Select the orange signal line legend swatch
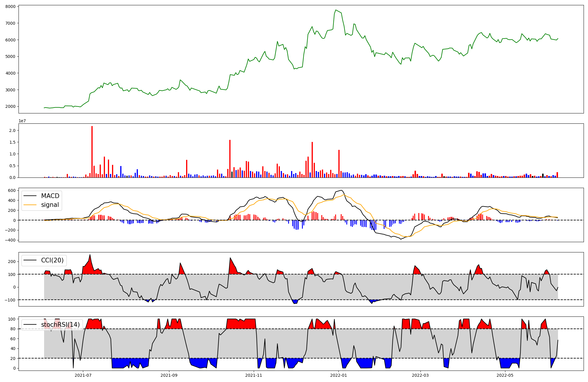The height and width of the screenshot is (382, 588). tap(30, 205)
